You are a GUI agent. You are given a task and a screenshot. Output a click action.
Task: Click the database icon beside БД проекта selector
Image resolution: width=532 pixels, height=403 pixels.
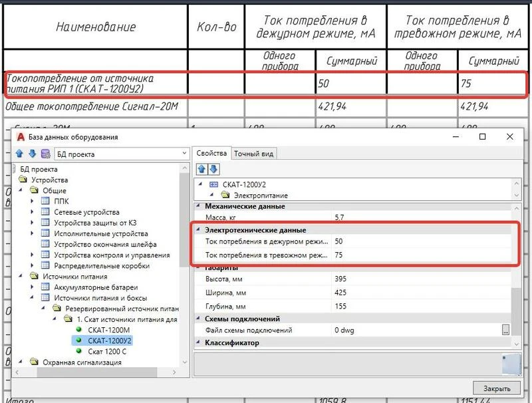pyautogui.click(x=45, y=154)
